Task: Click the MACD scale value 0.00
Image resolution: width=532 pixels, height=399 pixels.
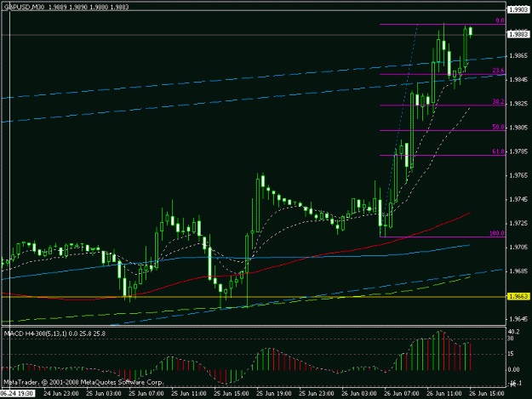Action: coord(513,369)
